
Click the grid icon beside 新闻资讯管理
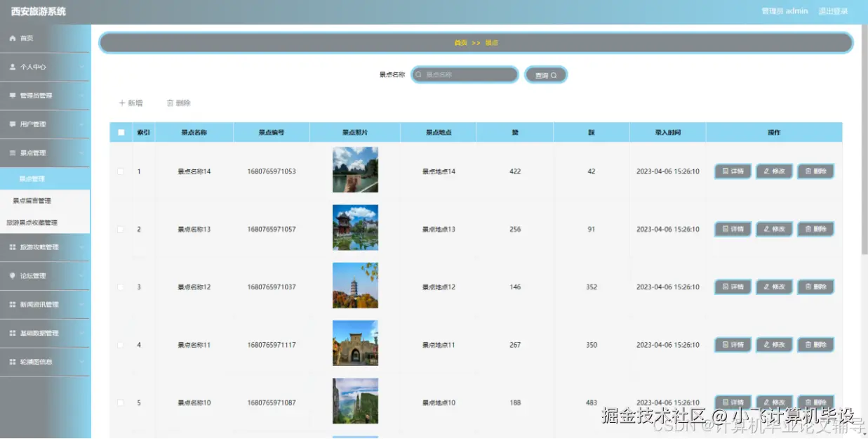[12, 305]
